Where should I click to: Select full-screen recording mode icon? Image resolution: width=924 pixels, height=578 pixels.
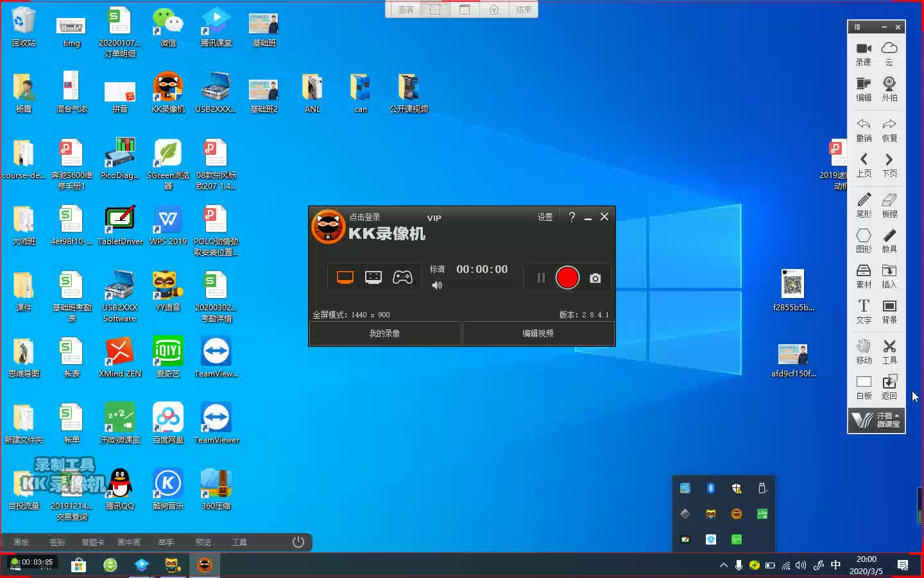pyautogui.click(x=345, y=277)
